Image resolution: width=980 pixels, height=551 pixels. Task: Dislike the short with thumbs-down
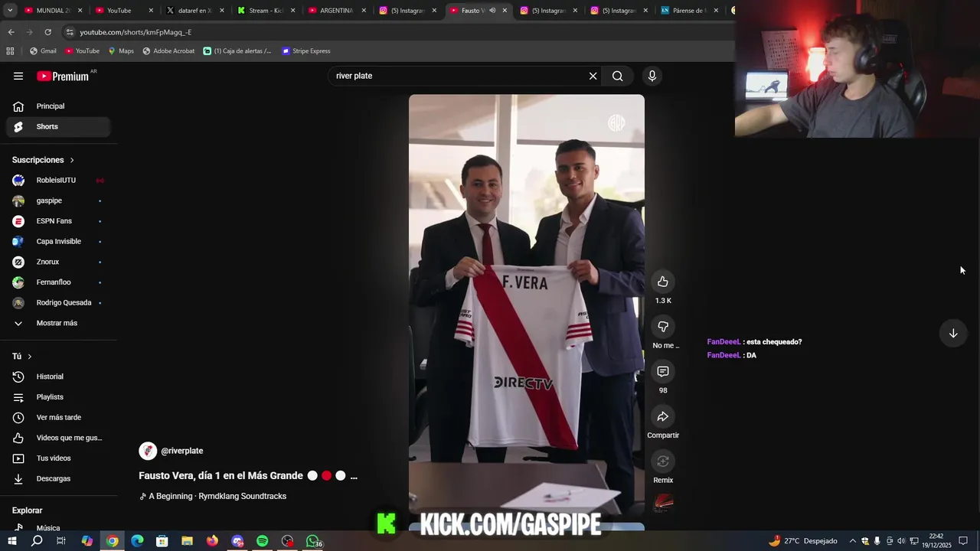pos(663,327)
